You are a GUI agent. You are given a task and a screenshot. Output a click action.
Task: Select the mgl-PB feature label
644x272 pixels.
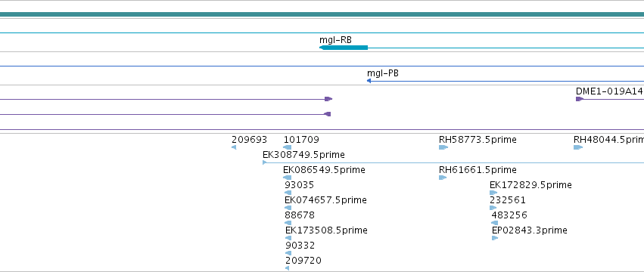[383, 73]
